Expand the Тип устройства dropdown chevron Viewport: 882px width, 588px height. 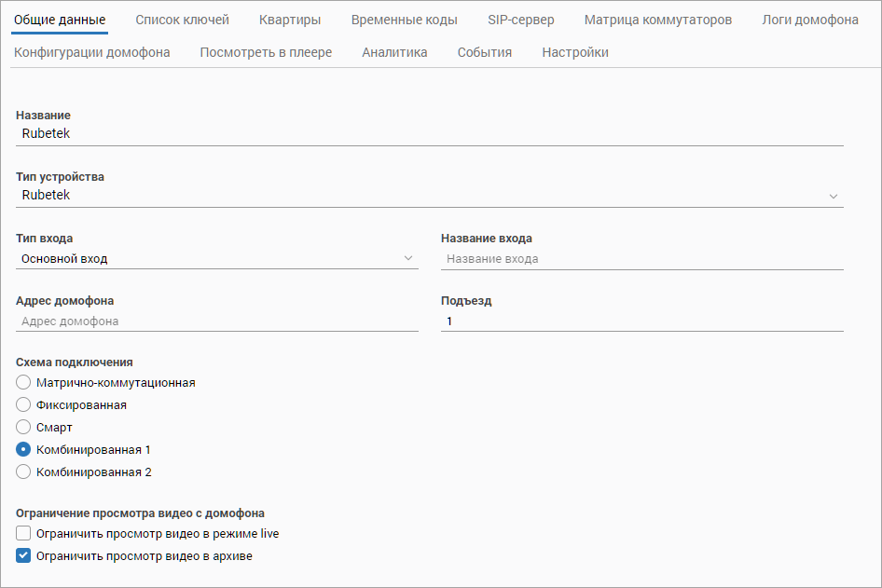(x=833, y=196)
